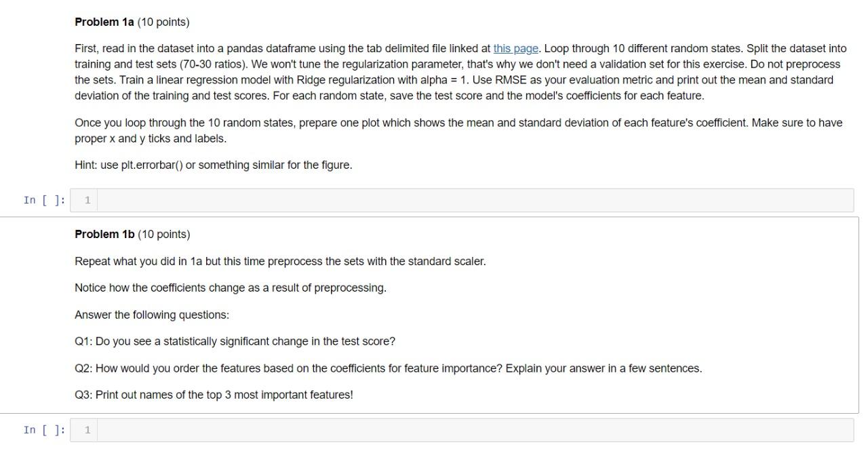Viewport: 868px width, 449px height.
Task: Click line number 1 in the first code cell
Action: 86,199
